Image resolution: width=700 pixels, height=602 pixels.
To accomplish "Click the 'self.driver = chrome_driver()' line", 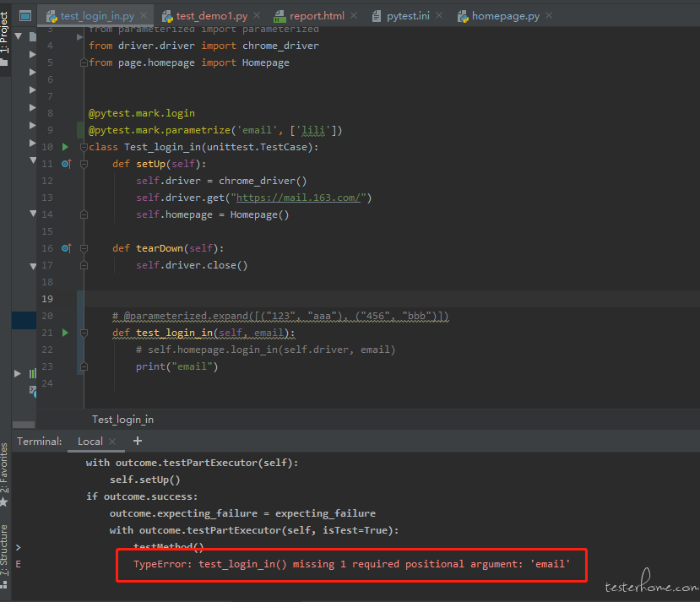I will pyautogui.click(x=221, y=181).
